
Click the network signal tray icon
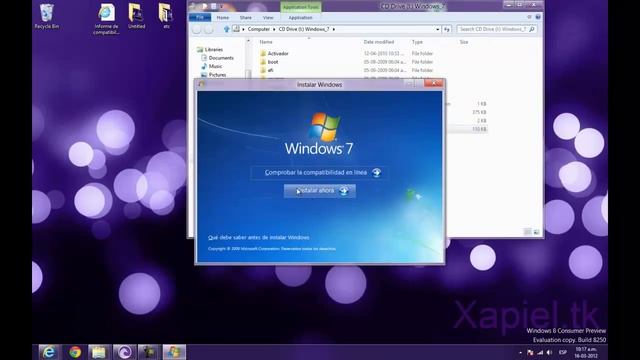coord(540,353)
